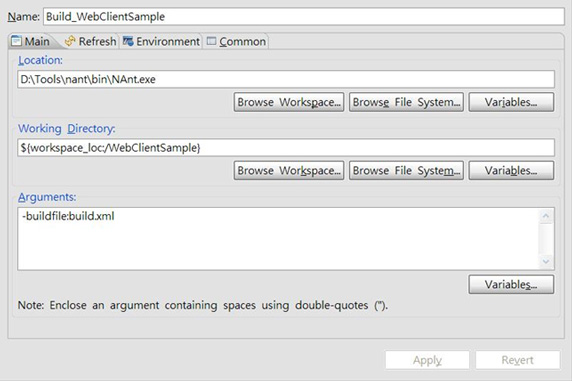Click the Main tab icon
Screen dimensions: 572x381
[16, 41]
